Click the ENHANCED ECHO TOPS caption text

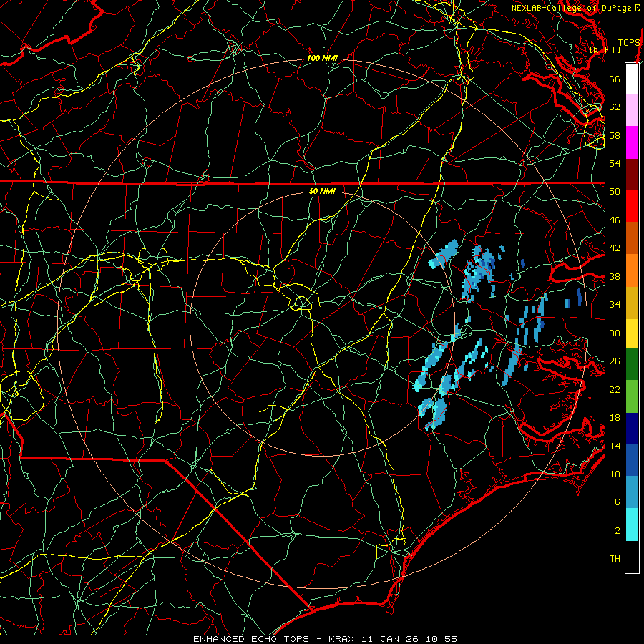[x=251, y=639]
